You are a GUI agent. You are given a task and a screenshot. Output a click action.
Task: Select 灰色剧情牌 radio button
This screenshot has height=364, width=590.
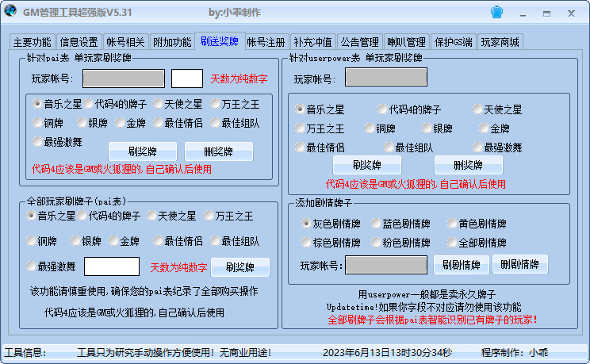(331, 224)
